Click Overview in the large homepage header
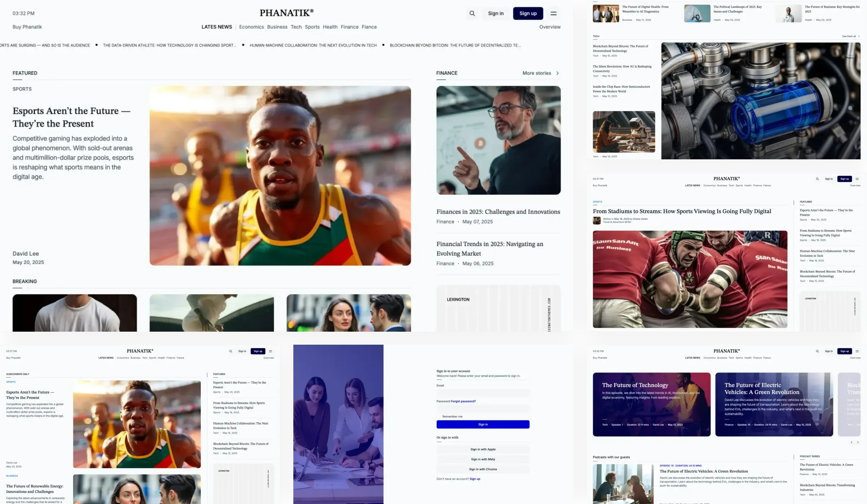867x504 pixels. point(550,27)
